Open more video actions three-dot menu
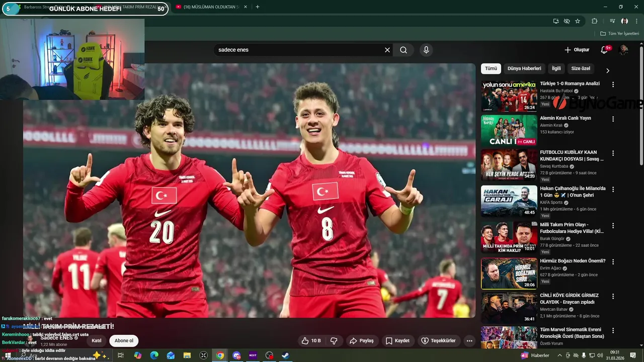This screenshot has height=362, width=644. [x=469, y=340]
